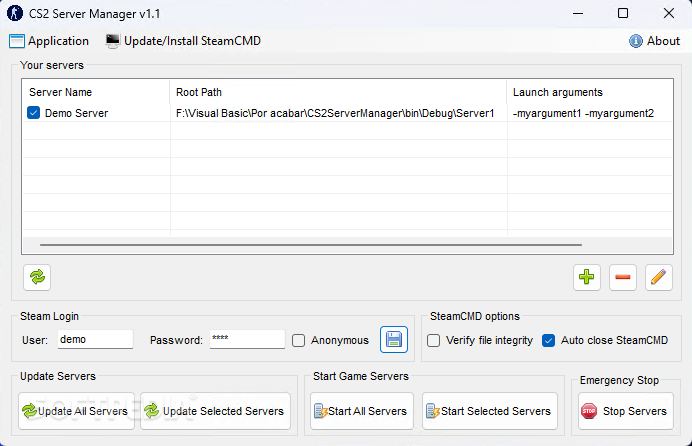Click the Launch arguments column header
The image size is (692, 446).
pyautogui.click(x=590, y=92)
